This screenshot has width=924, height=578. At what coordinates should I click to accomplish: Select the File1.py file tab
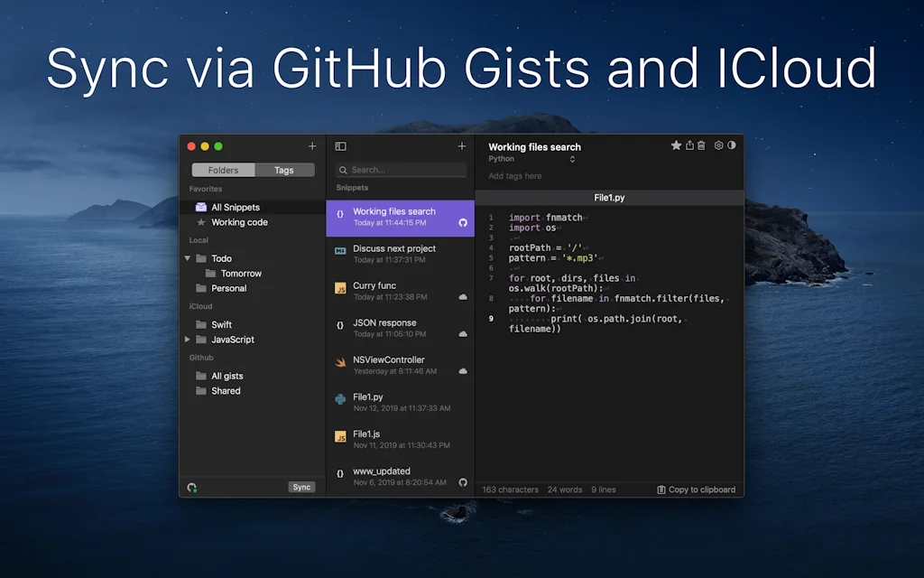tap(609, 197)
